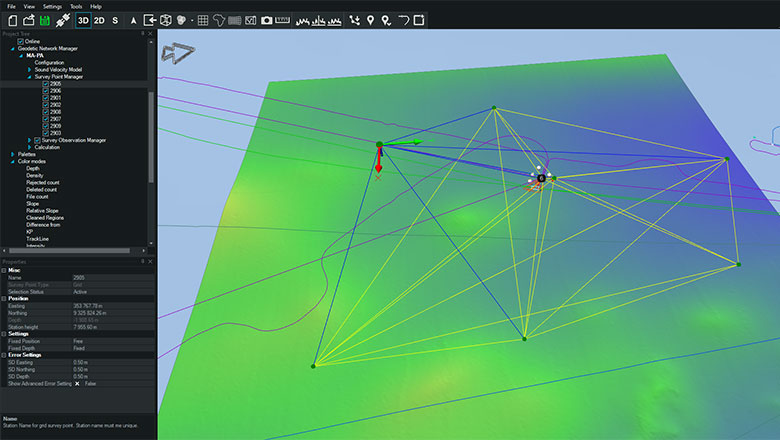Switch to the 2D view mode
Image resolution: width=780 pixels, height=440 pixels.
[x=99, y=20]
